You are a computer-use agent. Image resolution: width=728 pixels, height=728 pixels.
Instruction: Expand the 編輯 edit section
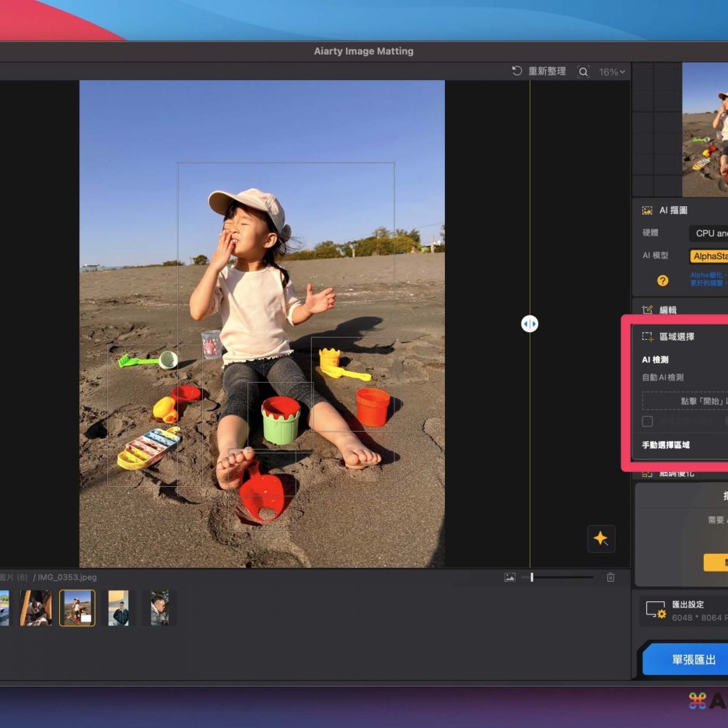pos(667,310)
